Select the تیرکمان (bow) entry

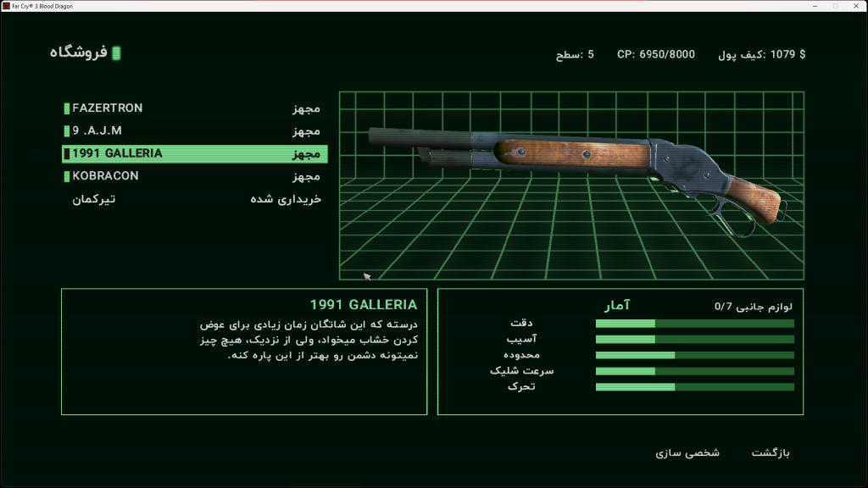click(x=194, y=198)
